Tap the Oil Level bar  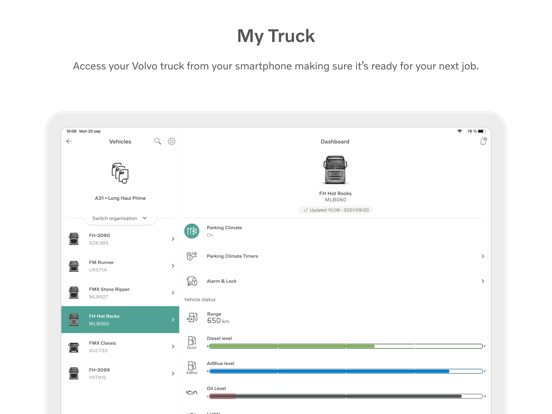point(346,396)
